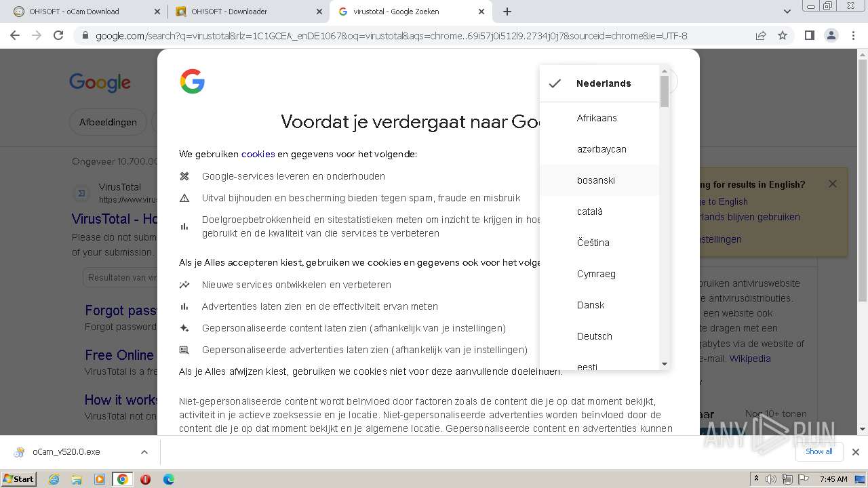Close the oCam Download tab
The height and width of the screenshot is (488, 868).
click(157, 12)
